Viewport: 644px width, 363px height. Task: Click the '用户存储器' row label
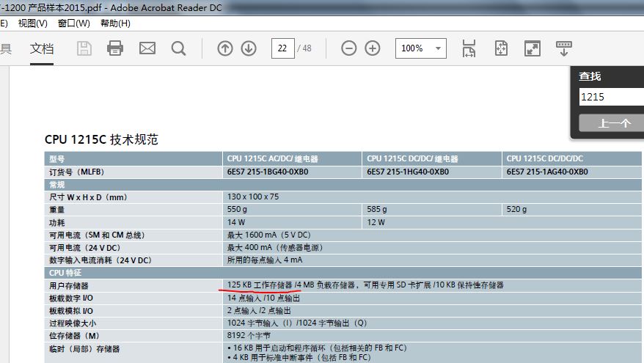pos(69,285)
